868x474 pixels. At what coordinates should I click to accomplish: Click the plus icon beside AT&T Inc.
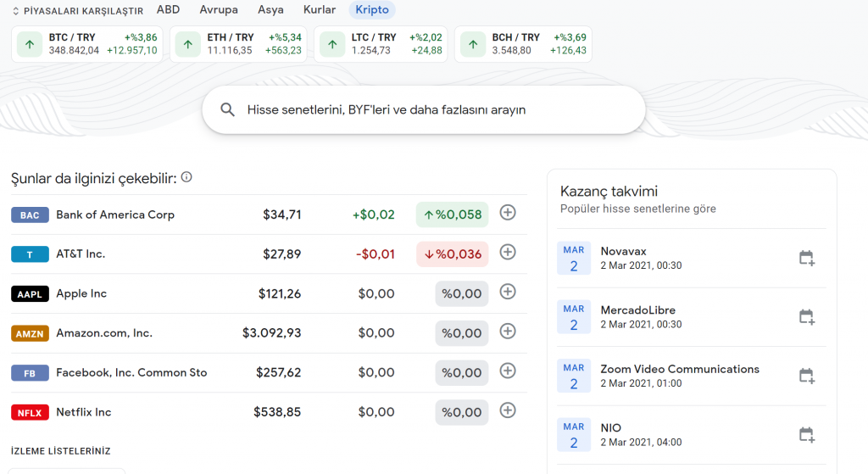507,252
